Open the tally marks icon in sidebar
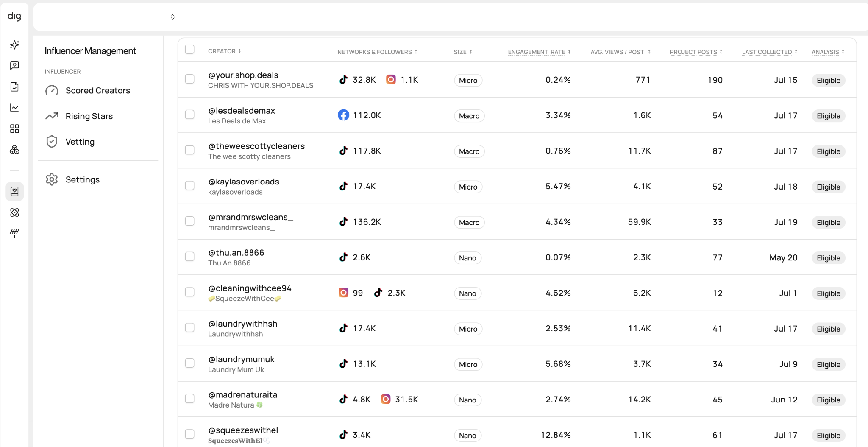The image size is (868, 447). point(14,232)
